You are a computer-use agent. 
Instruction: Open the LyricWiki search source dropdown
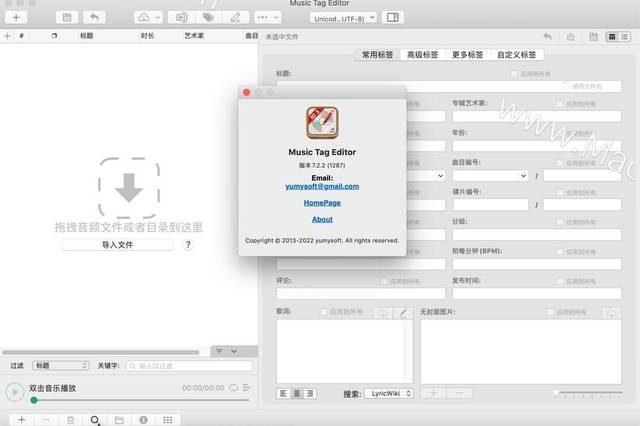(x=389, y=393)
